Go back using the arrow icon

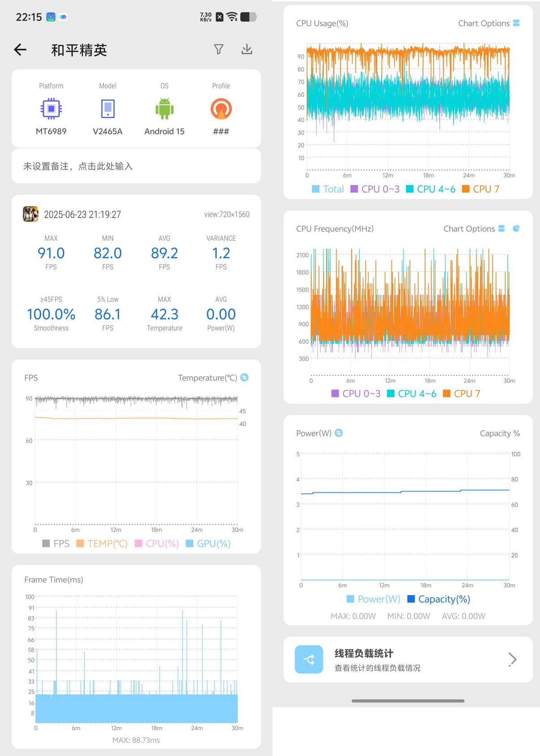tap(20, 50)
